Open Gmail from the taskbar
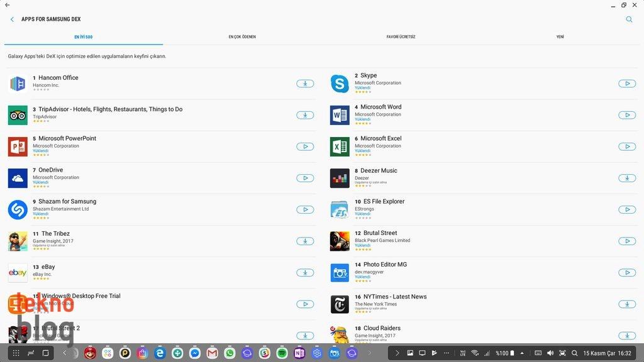Viewport: 644px width, 362px height. 213,353
